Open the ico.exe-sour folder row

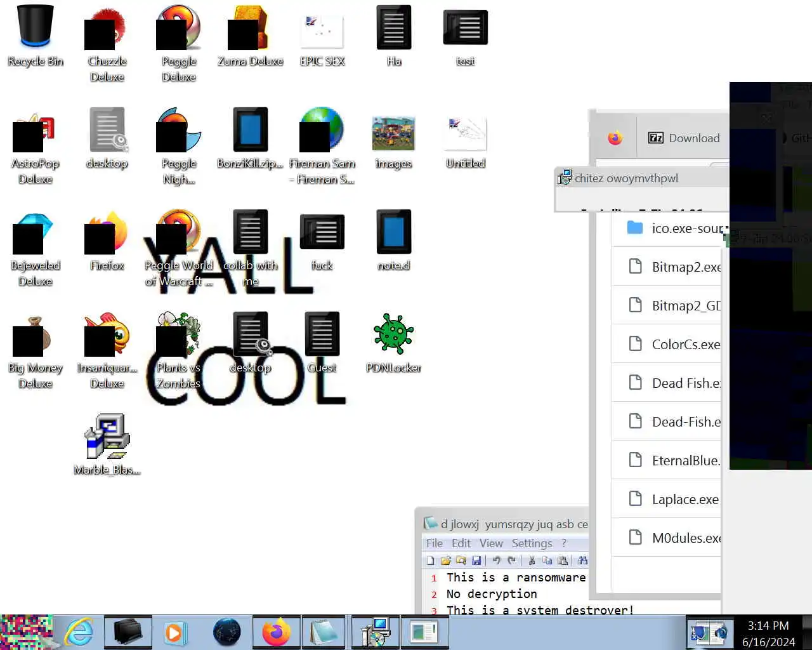click(x=667, y=228)
